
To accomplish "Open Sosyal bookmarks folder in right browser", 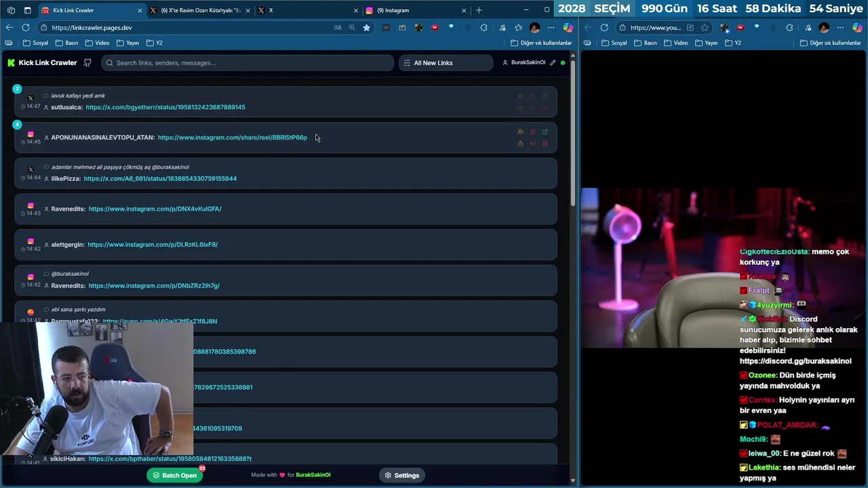I will (x=614, y=43).
